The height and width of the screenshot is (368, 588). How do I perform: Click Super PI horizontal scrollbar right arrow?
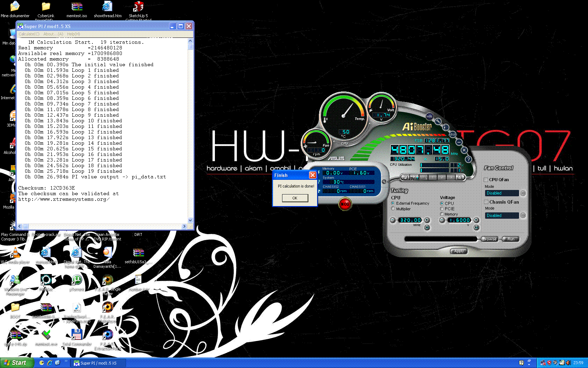tap(184, 226)
